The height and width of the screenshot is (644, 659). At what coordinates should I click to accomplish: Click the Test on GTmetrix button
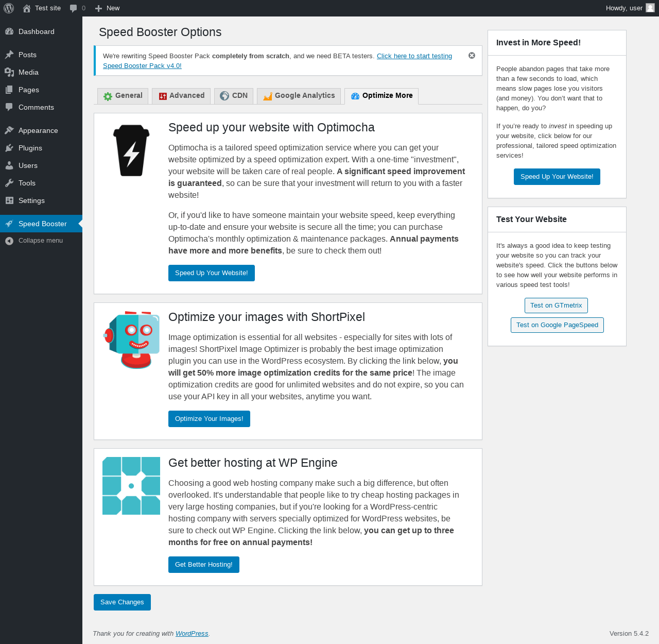556,306
